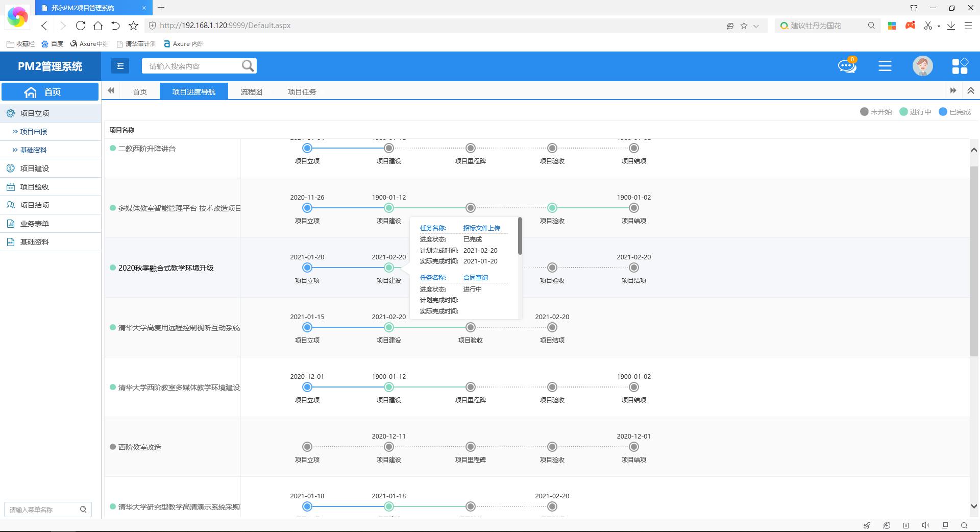Click the 招标文件上传 task link in popup
This screenshot has height=532, width=980.
tap(481, 228)
